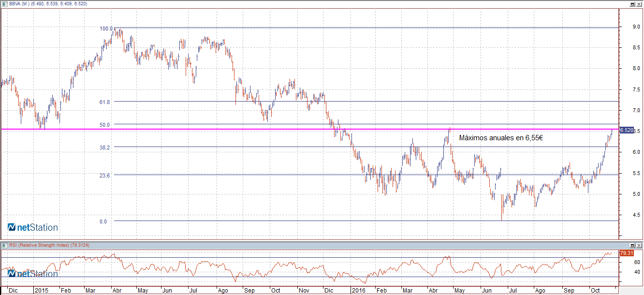644x295 pixels.
Task: Close the RSI indicator panel
Action: tap(639, 245)
